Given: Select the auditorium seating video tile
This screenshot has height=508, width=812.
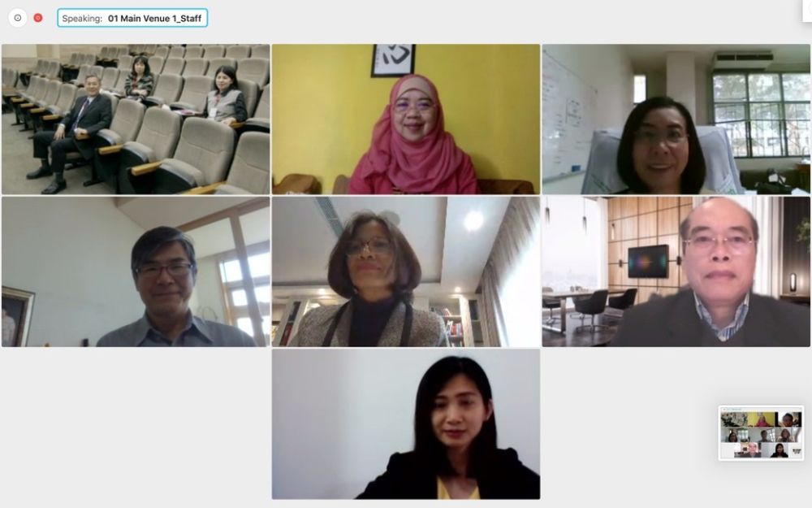Looking at the screenshot, I should pyautogui.click(x=136, y=119).
